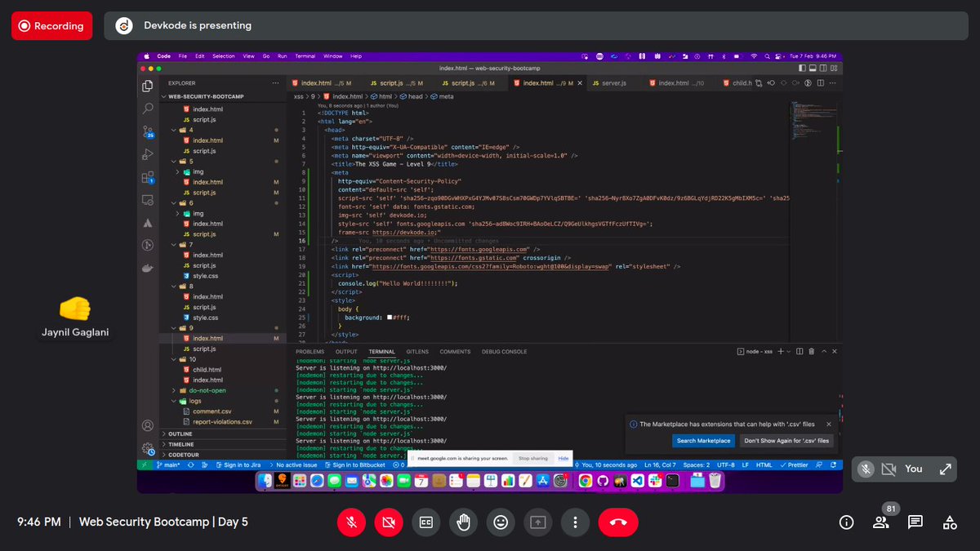Switch to DEBUG CONSOLE panel tab

pos(504,352)
